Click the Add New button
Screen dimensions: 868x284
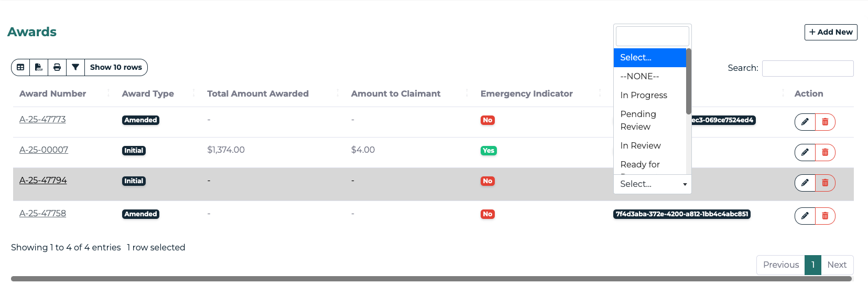click(x=831, y=32)
